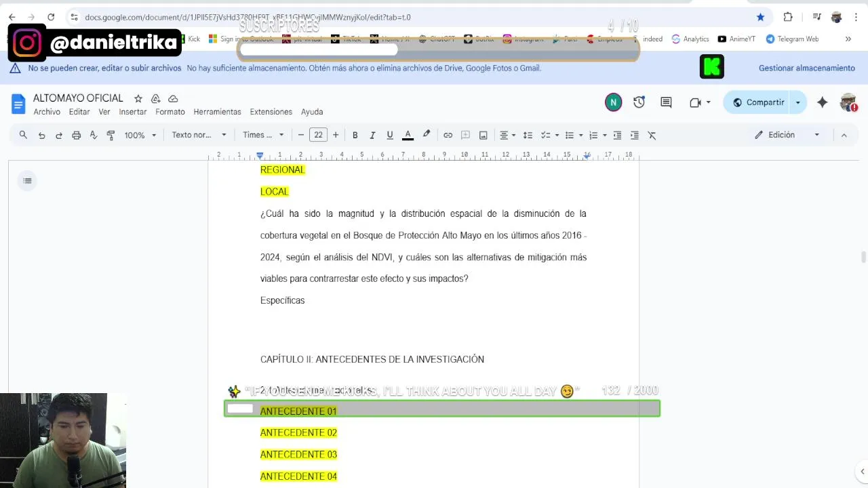
Task: Bookmark this page with the star
Action: tap(760, 17)
